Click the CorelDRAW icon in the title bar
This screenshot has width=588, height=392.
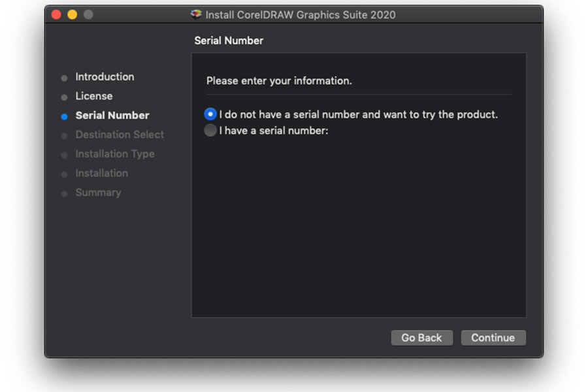point(195,14)
